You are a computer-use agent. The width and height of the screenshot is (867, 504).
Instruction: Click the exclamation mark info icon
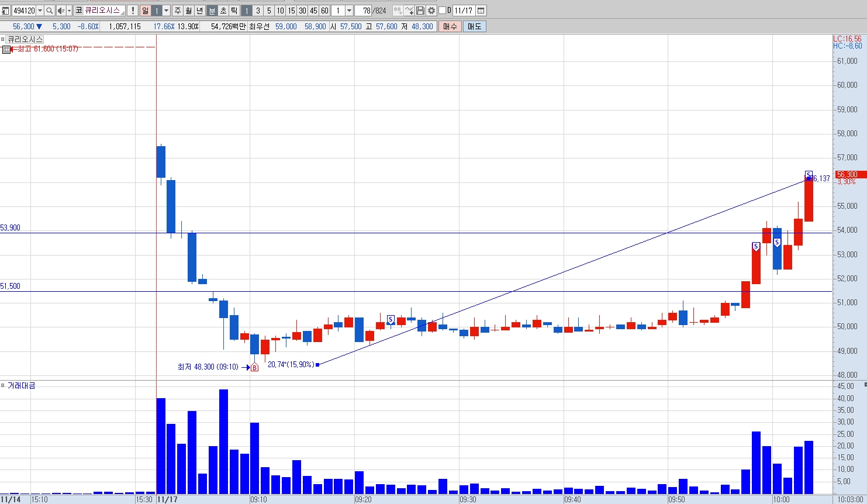click(x=133, y=11)
